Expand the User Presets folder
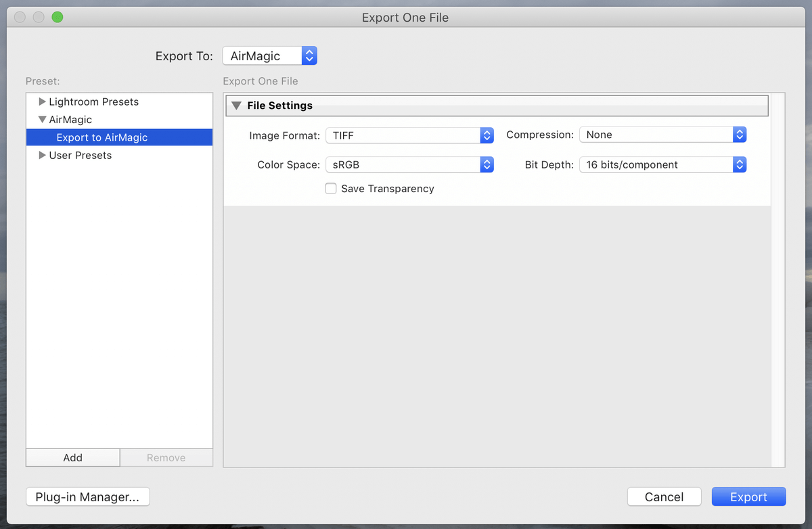The image size is (812, 529). click(x=43, y=156)
